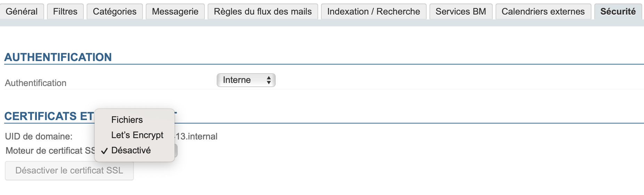Switch to the Filtres tab
Viewport: 644px width, 195px height.
(x=65, y=11)
